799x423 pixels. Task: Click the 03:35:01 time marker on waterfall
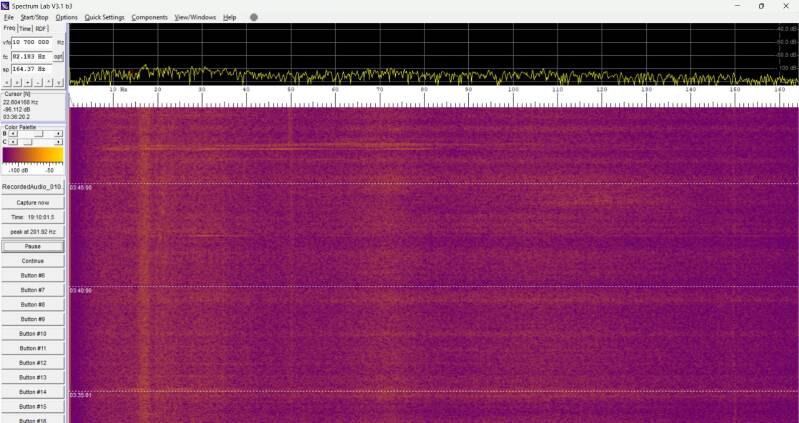(x=81, y=395)
